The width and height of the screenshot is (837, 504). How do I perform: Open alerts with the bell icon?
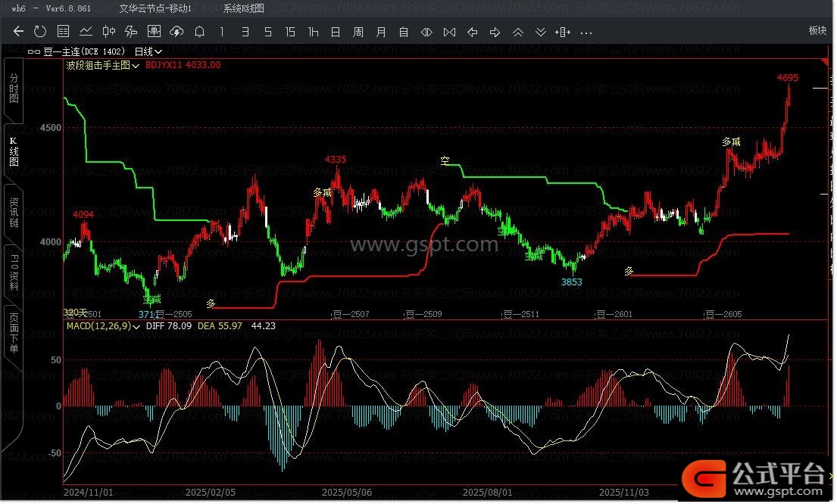tap(199, 32)
